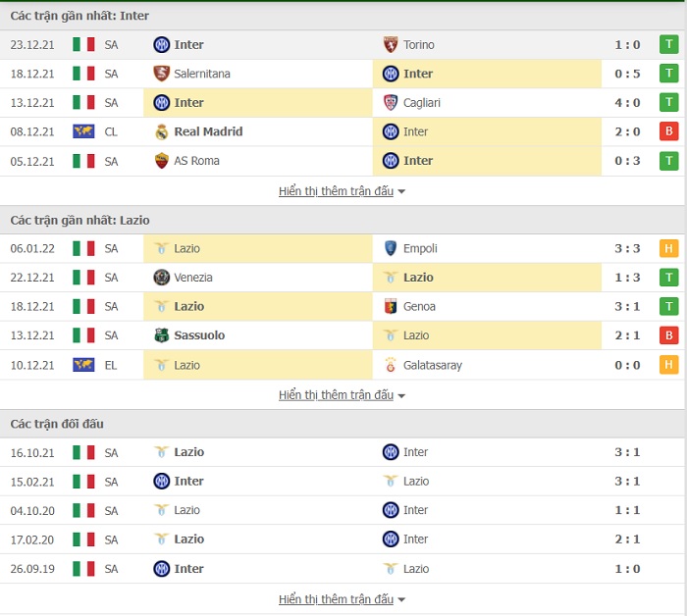Image resolution: width=687 pixels, height=616 pixels.
Task: Click the AS Roma crest icon
Action: coord(161,161)
